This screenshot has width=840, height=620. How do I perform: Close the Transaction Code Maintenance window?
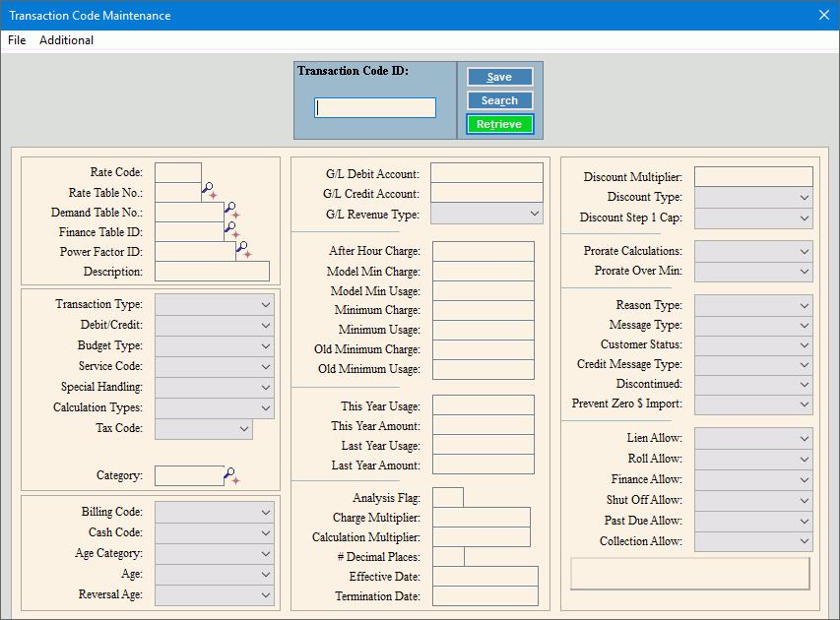point(824,15)
